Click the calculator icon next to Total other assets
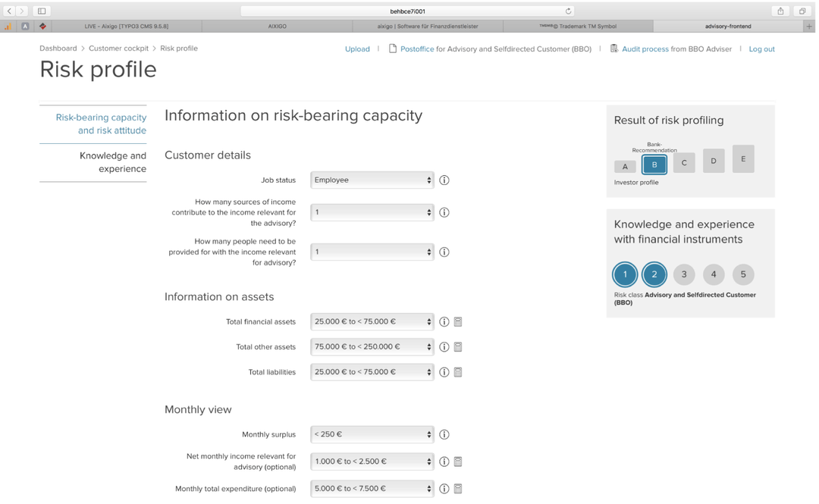819x504 pixels. point(457,346)
